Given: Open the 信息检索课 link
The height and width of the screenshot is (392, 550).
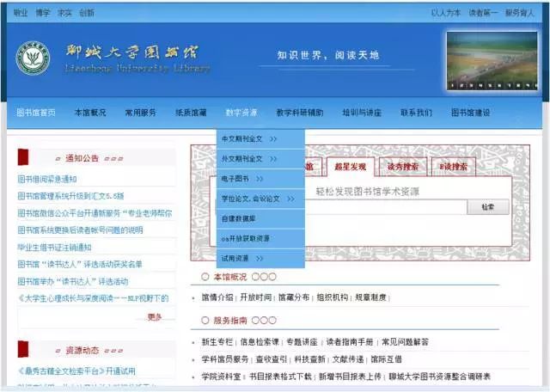Looking at the screenshot, I should (260, 342).
